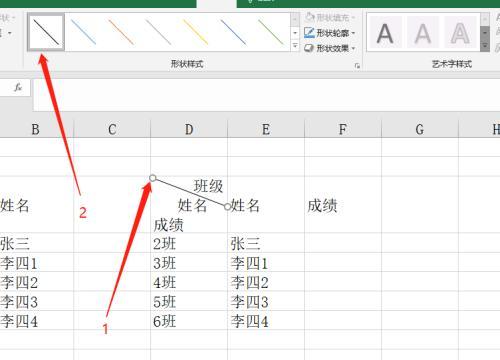Select the 李四4 cell in column E

[x=266, y=320]
